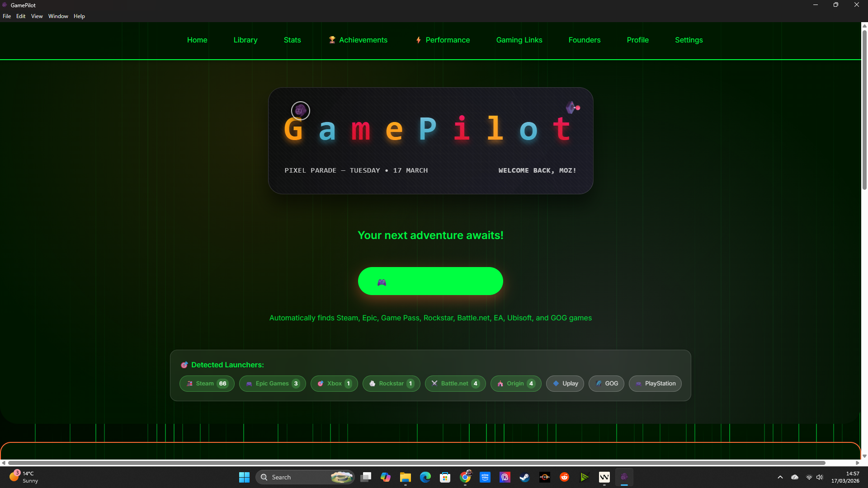Viewport: 868px width, 488px height.
Task: Switch to the Library tab
Action: pyautogui.click(x=245, y=40)
